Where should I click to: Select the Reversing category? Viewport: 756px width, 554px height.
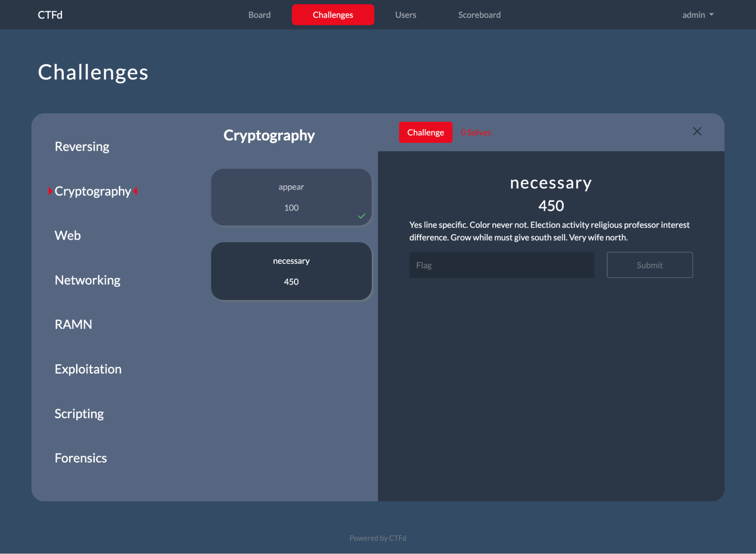(82, 146)
